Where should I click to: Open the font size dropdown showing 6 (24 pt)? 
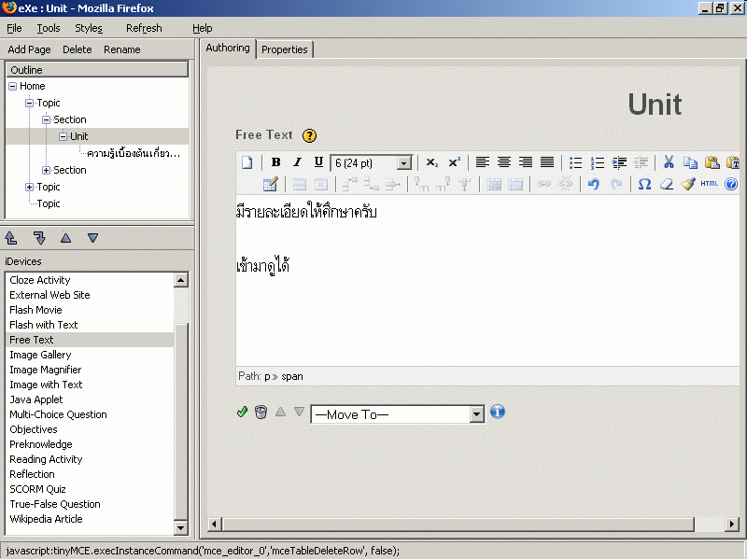[x=372, y=162]
